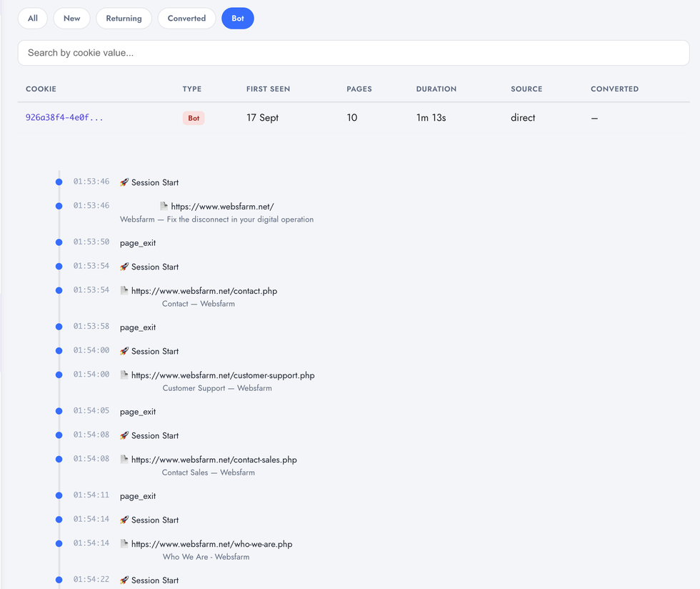Click the Search by cookie value field
This screenshot has height=589, width=700.
point(354,53)
